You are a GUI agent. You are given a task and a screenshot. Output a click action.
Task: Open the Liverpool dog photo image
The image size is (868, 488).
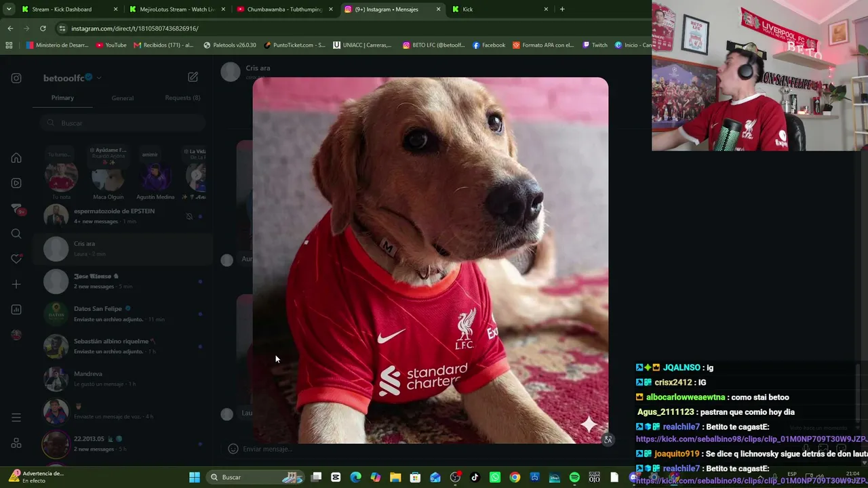(431, 260)
